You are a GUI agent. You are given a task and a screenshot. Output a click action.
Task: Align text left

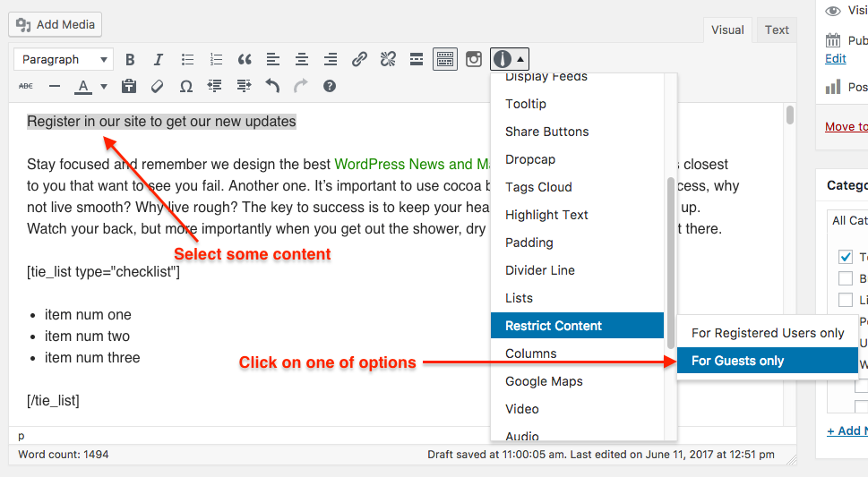[x=273, y=59]
